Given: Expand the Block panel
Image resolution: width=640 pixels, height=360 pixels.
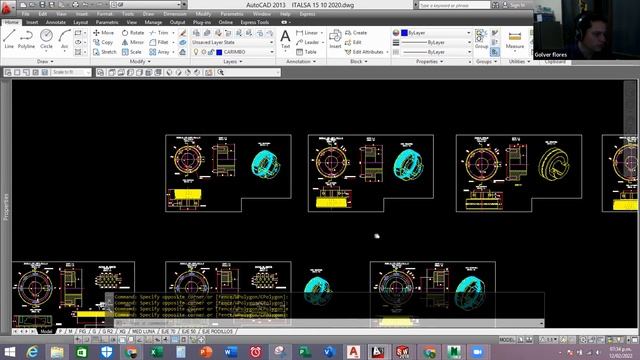Looking at the screenshot, I should pyautogui.click(x=358, y=62).
